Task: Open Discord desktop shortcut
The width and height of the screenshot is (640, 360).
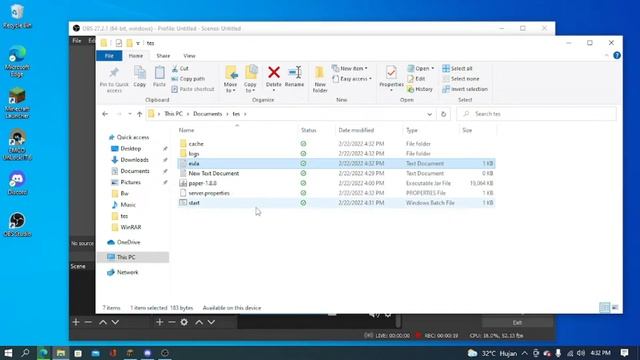Action: [x=17, y=183]
